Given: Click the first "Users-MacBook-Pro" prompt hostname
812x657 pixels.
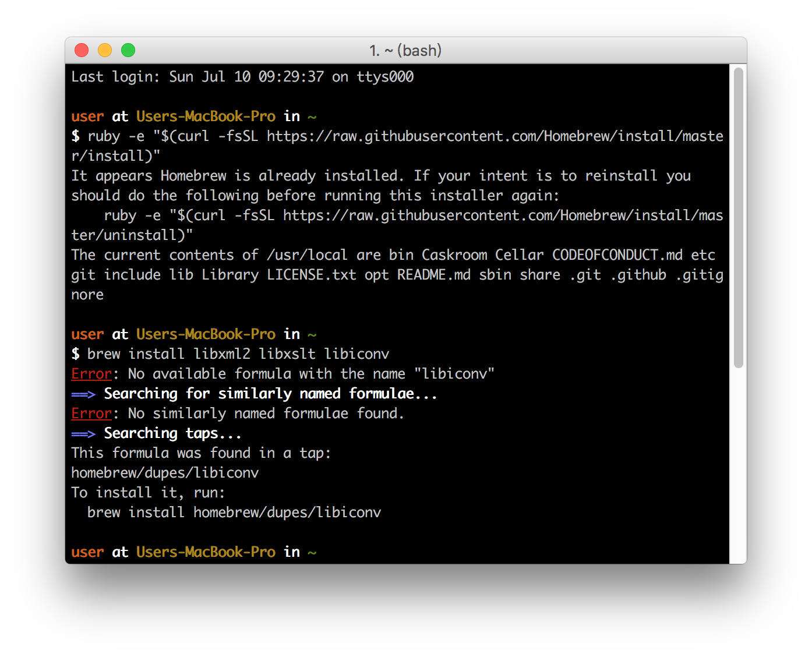Looking at the screenshot, I should 206,116.
